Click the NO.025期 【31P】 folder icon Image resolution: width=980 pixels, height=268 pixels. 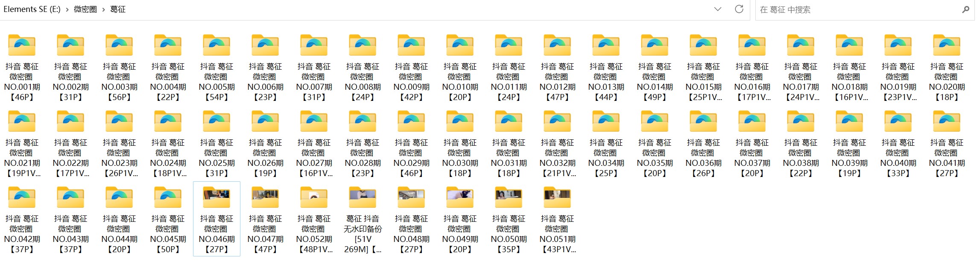(x=216, y=121)
